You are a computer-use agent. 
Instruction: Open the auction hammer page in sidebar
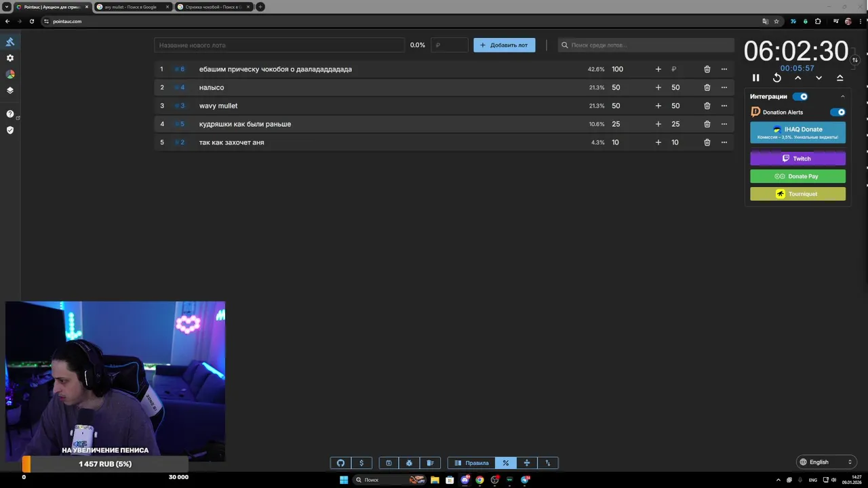point(10,42)
